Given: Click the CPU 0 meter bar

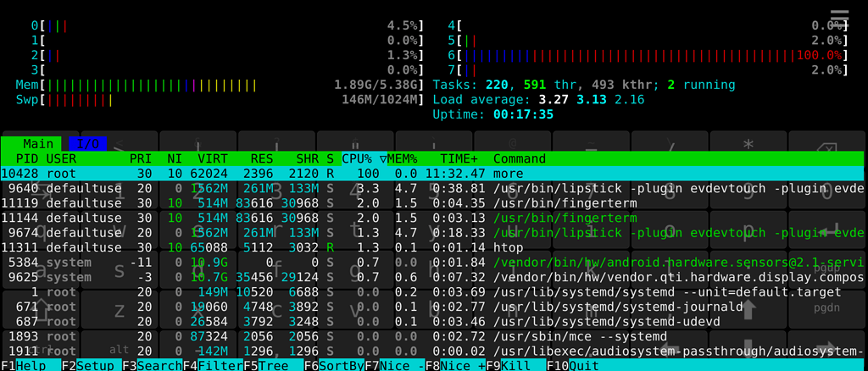Looking at the screenshot, I should pos(227,25).
